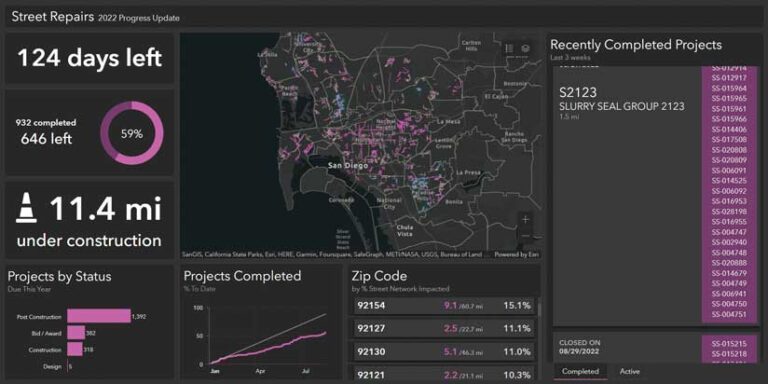Click the 124 days left indicator
Image resolution: width=768 pixels, height=384 pixels.
pyautogui.click(x=90, y=58)
